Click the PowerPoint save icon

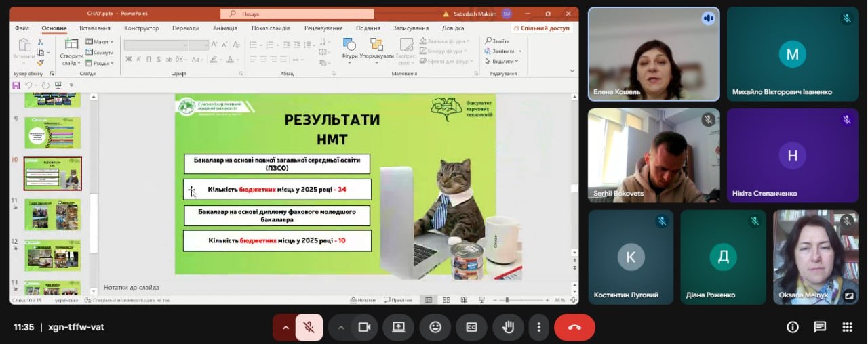pos(16,85)
